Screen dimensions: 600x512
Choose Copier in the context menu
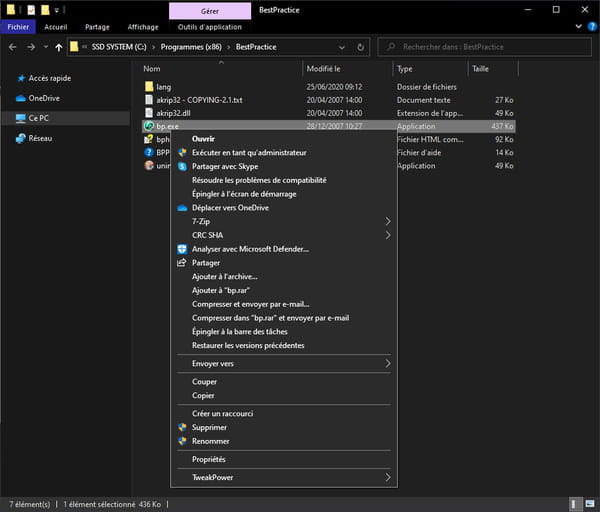click(284, 396)
